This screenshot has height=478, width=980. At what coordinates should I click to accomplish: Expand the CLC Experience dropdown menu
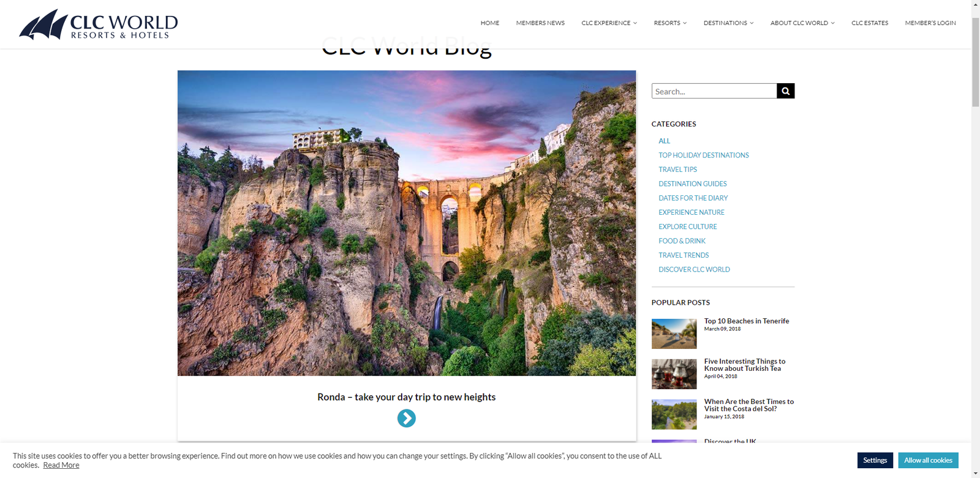pyautogui.click(x=609, y=23)
